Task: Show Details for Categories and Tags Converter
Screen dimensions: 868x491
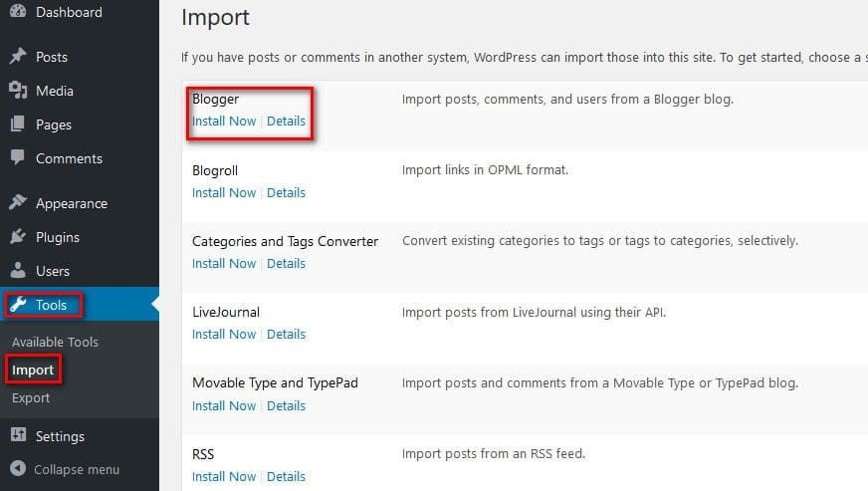Action: coord(286,264)
